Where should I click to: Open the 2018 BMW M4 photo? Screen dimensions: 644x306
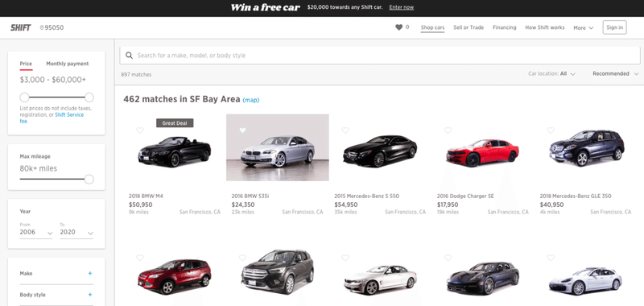click(x=175, y=151)
